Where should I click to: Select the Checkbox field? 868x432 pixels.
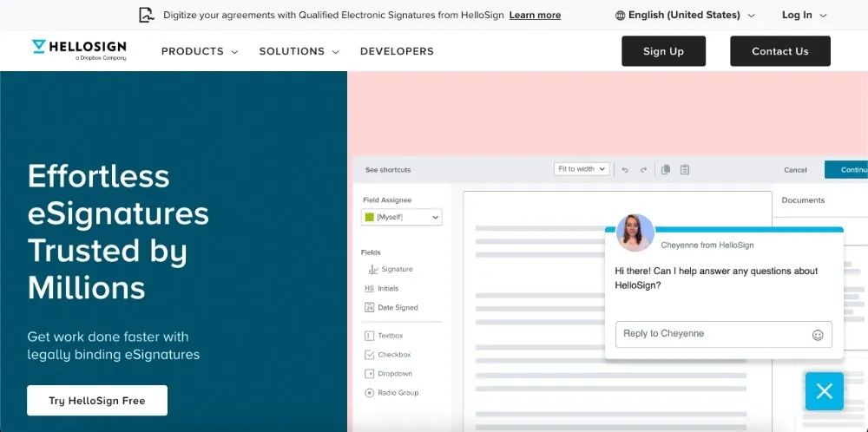coord(387,355)
